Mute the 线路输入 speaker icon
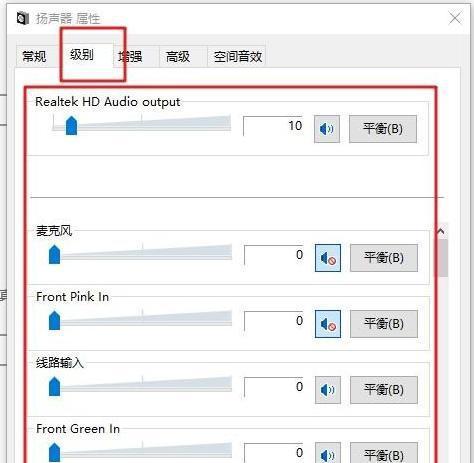 click(328, 390)
